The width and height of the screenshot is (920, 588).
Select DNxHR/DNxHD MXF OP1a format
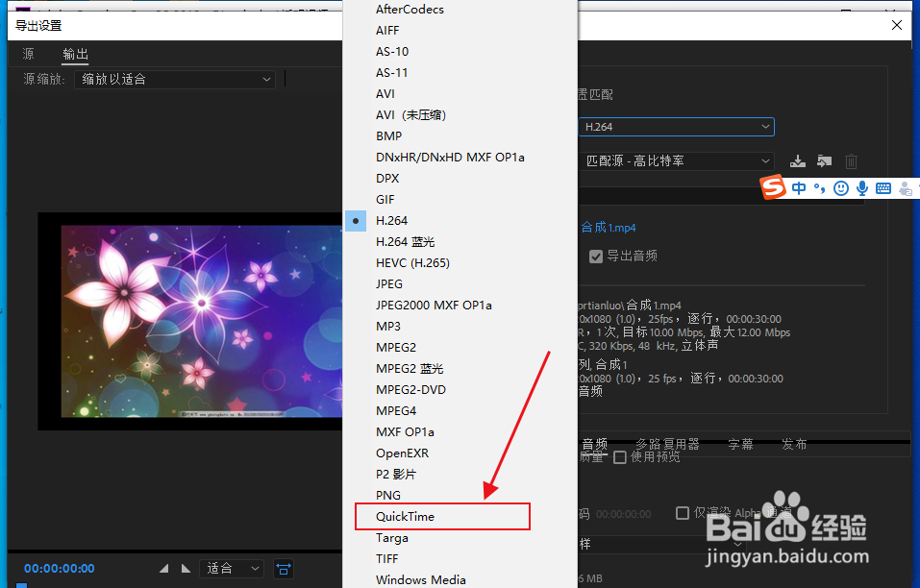450,158
